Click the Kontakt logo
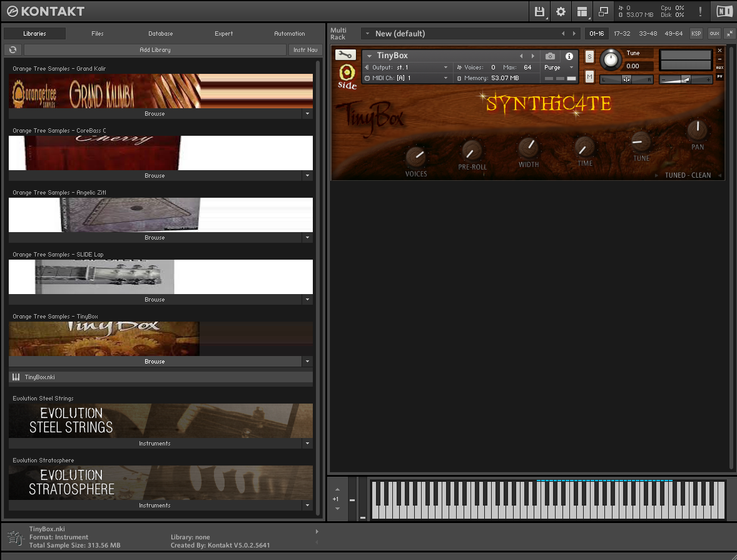Viewport: 737px width, 560px height. coord(46,11)
